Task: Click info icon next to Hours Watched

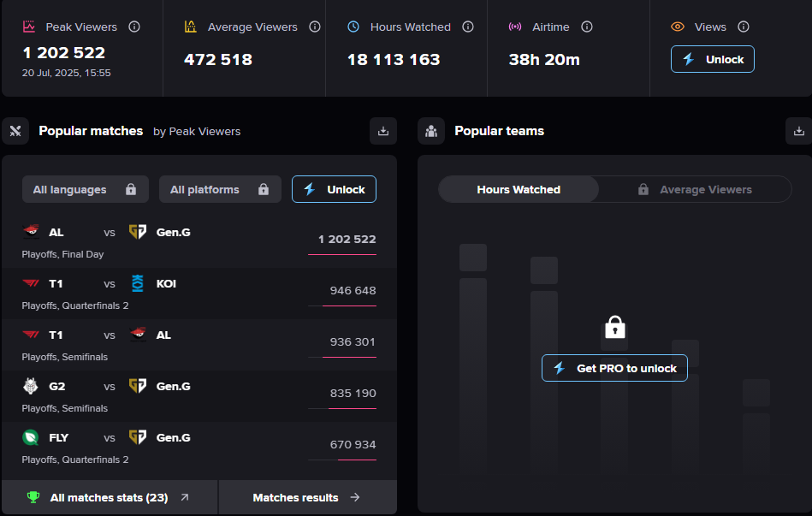Action: point(468,27)
